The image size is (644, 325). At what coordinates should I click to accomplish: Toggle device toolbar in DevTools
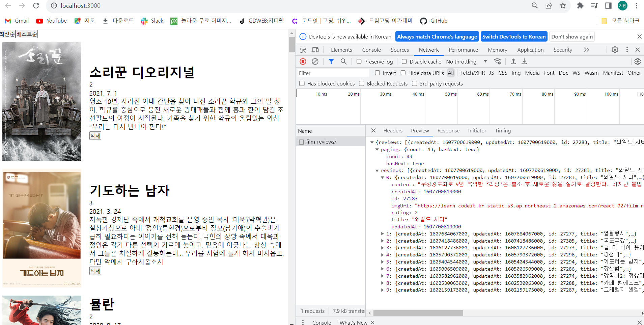coord(315,50)
